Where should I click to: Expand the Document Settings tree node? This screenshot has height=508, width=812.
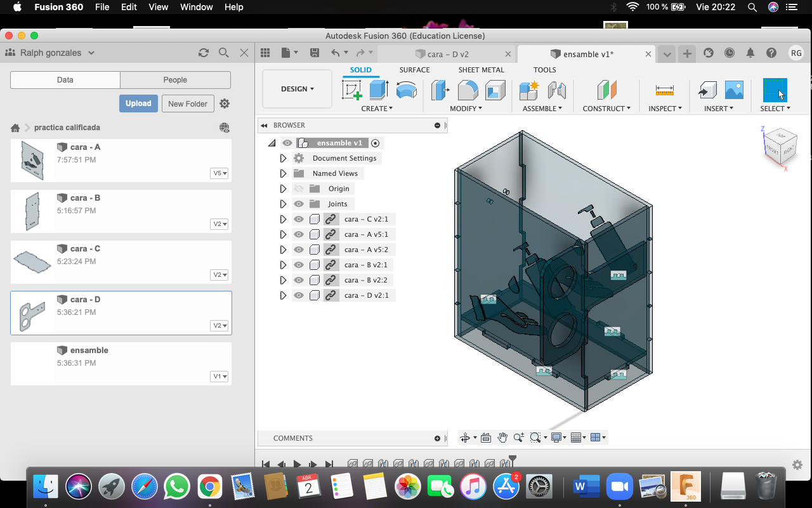[283, 158]
